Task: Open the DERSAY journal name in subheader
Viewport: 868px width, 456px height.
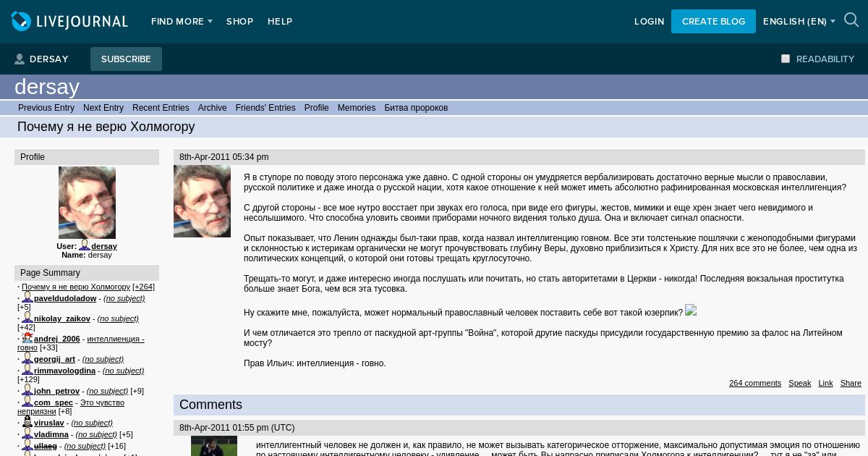Action: pyautogui.click(x=49, y=59)
